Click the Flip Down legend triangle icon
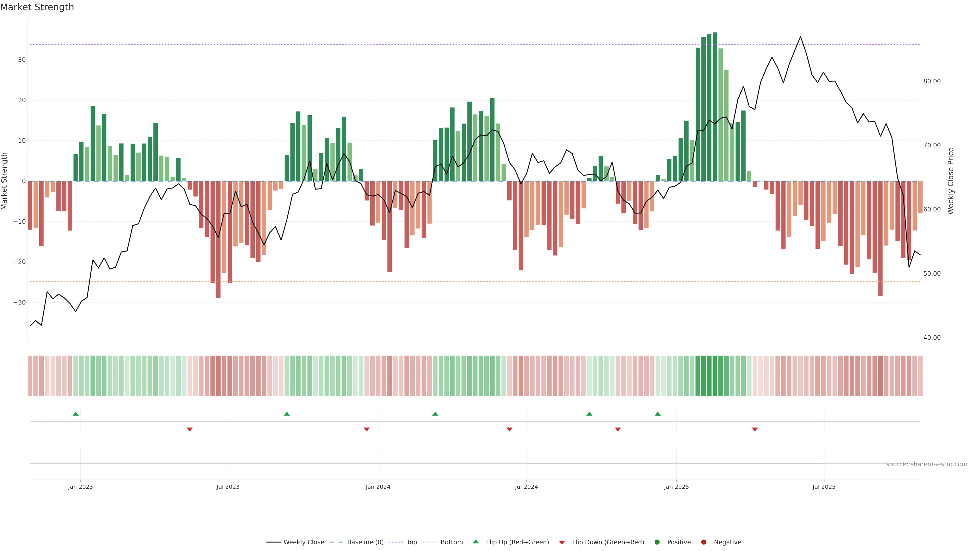Image resolution: width=980 pixels, height=551 pixels. pos(562,543)
